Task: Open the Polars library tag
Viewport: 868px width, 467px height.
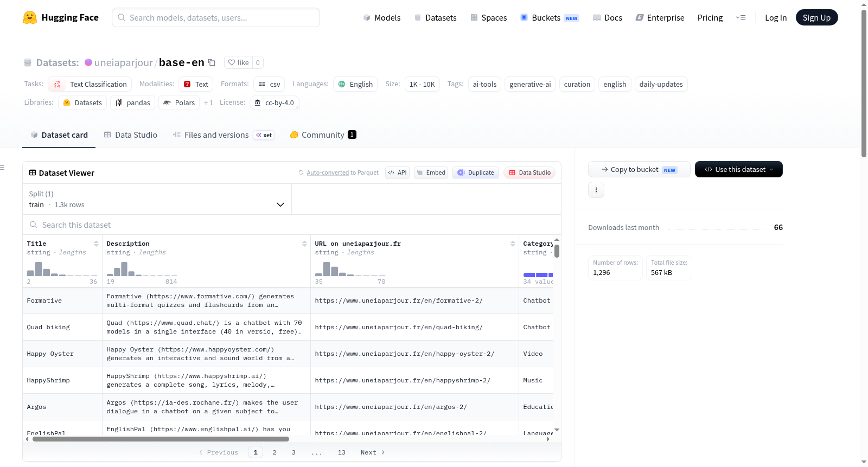Action: tap(179, 103)
